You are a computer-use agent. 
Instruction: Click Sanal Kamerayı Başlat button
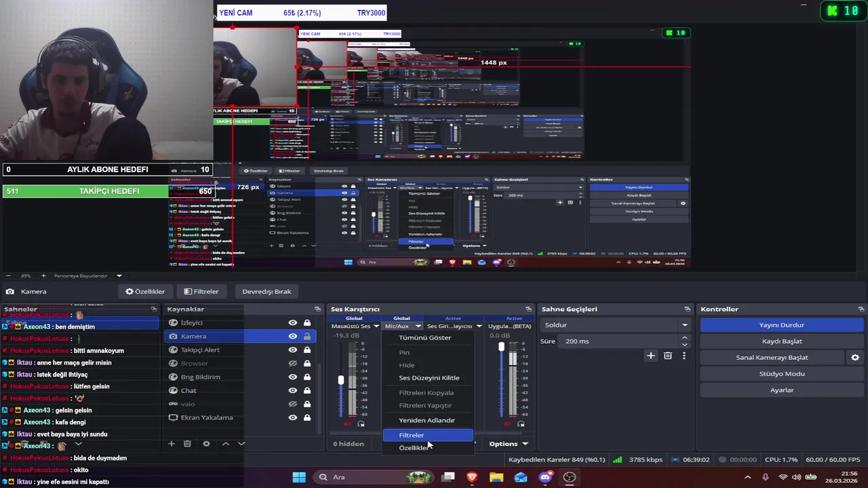772,358
